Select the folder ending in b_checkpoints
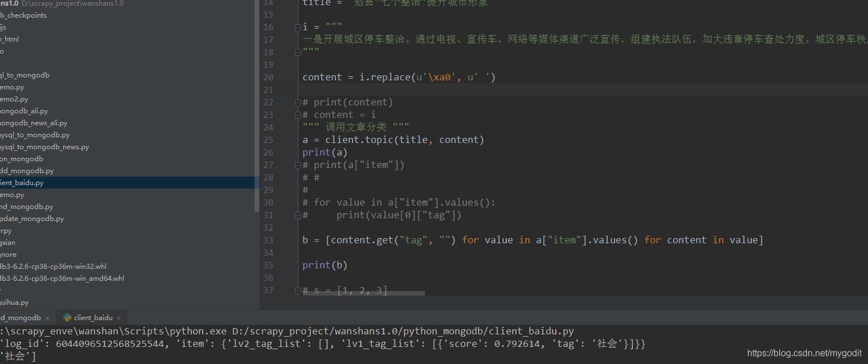 [x=23, y=15]
